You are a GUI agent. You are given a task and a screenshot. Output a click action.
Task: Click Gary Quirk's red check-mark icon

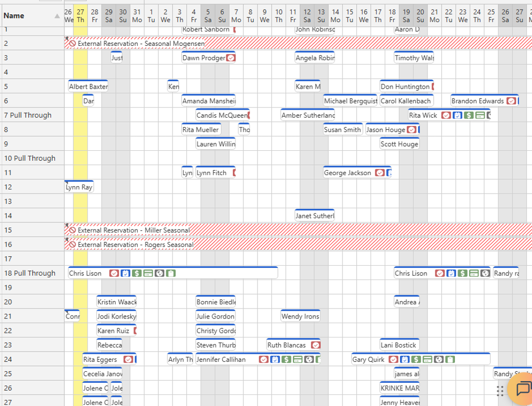[x=393, y=359]
